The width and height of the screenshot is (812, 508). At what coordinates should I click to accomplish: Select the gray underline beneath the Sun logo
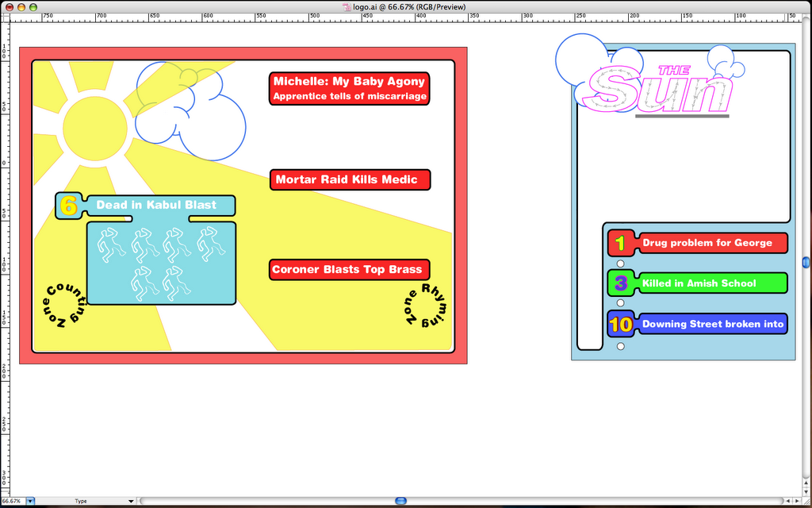pyautogui.click(x=682, y=116)
